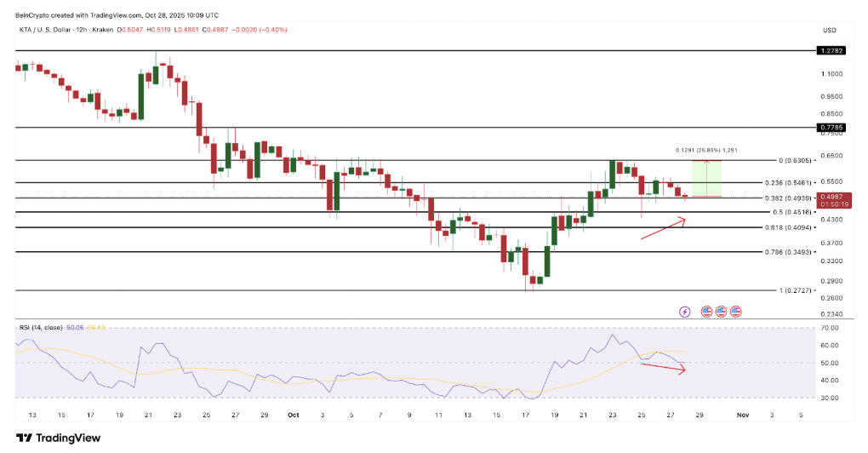
Task: Click the last US flag event icon
Action: [x=735, y=312]
